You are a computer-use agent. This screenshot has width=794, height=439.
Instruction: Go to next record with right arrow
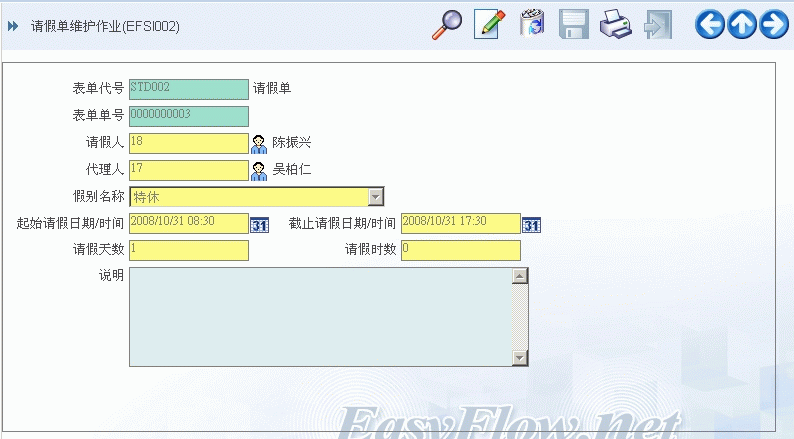774,25
